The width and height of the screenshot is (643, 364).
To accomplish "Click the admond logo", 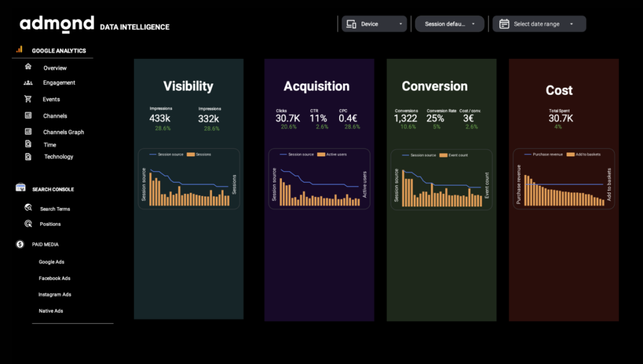I will click(x=57, y=24).
